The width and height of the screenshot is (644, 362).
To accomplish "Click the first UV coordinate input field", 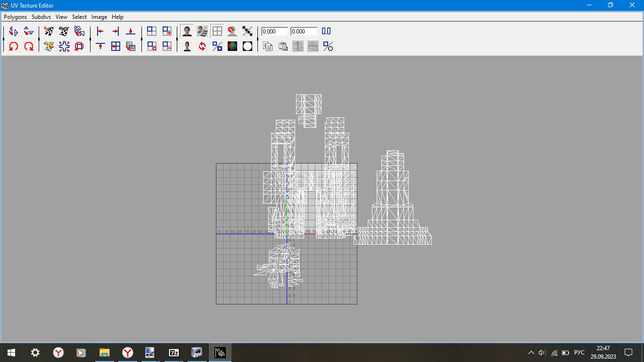I will 275,32.
